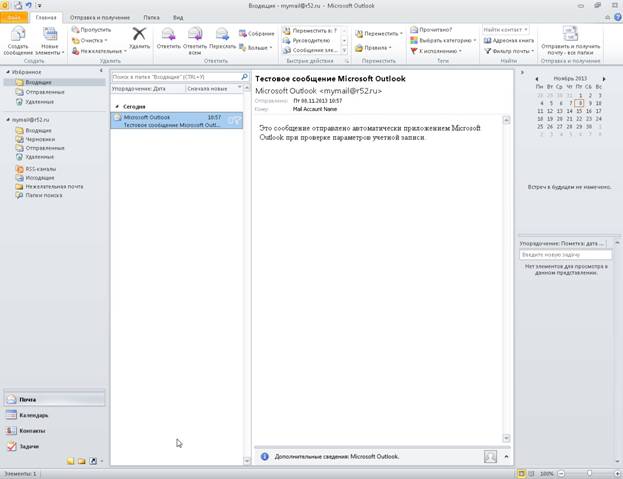This screenshot has height=479, width=623.
Task: Open the Rules (Правила) menu
Action: point(373,48)
